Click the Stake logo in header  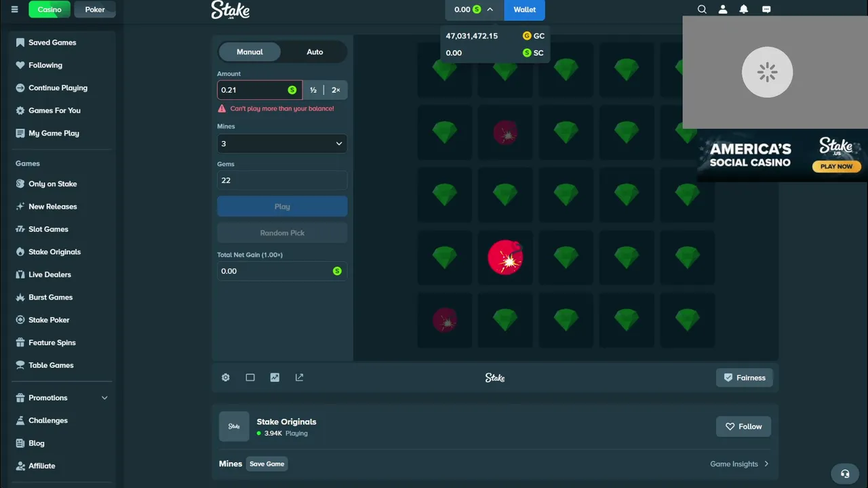pyautogui.click(x=231, y=9)
